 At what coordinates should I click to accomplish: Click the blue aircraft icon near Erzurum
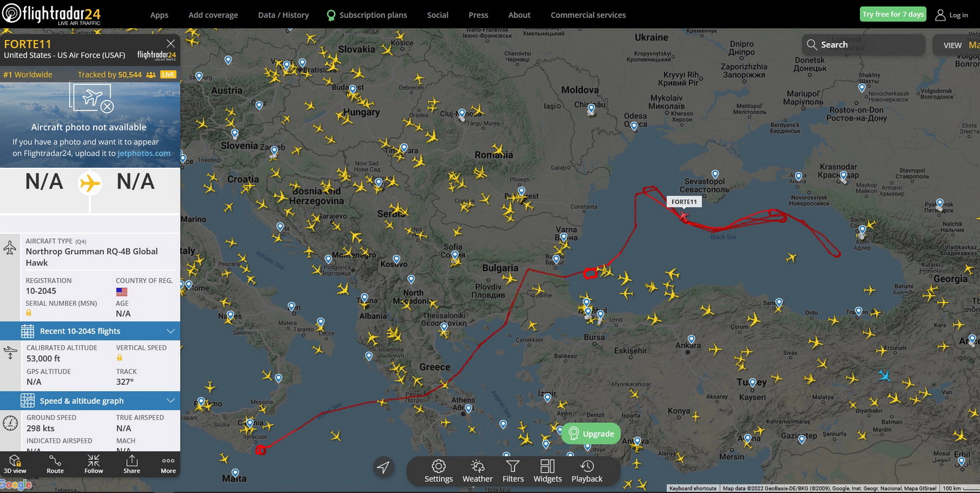click(884, 375)
